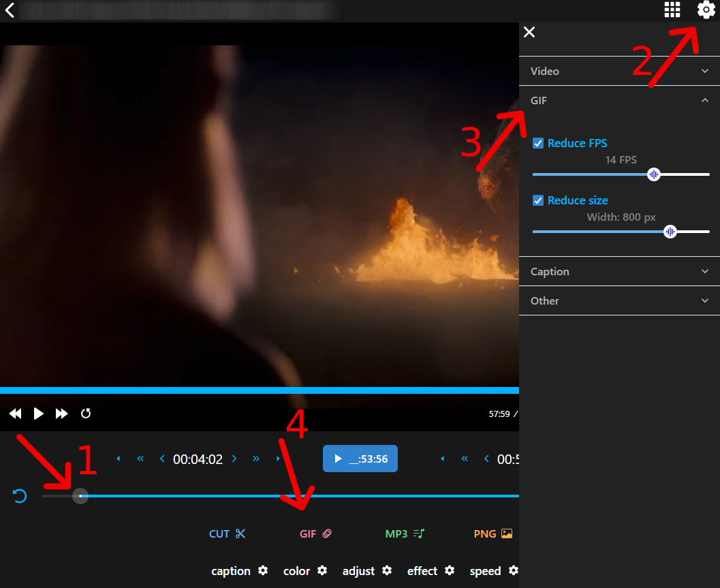Viewport: 720px width, 588px height.
Task: Step start time forward with double chevron
Action: [255, 459]
